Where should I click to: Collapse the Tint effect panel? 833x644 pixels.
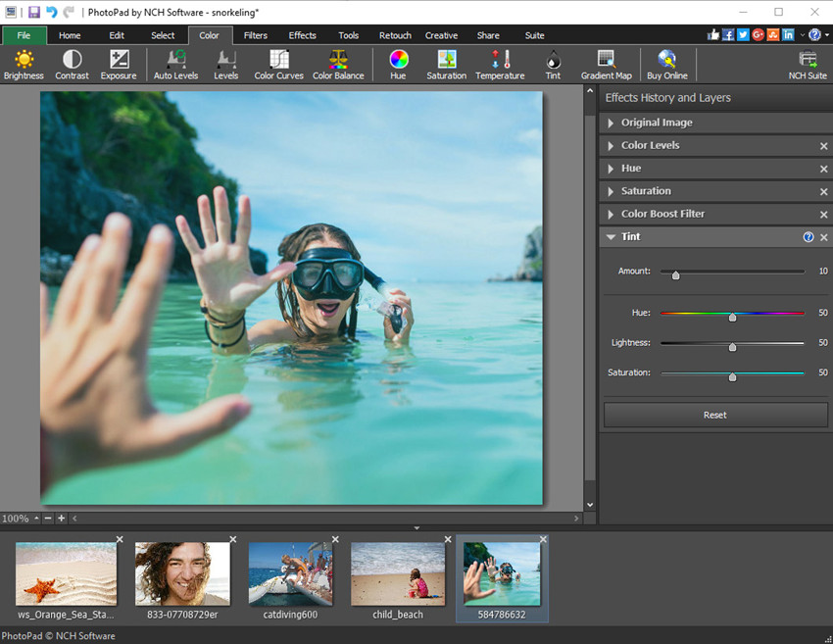612,237
